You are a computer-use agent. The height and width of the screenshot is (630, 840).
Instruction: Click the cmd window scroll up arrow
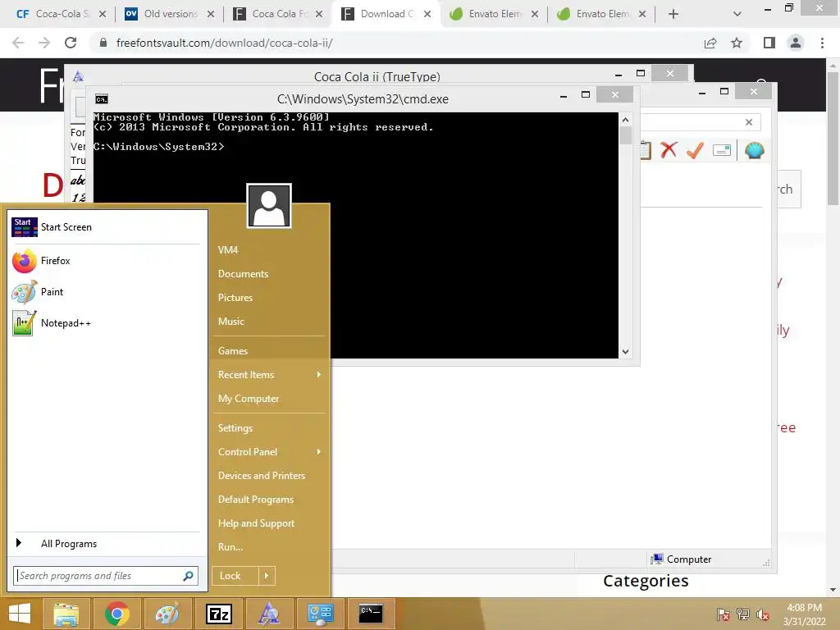click(625, 120)
